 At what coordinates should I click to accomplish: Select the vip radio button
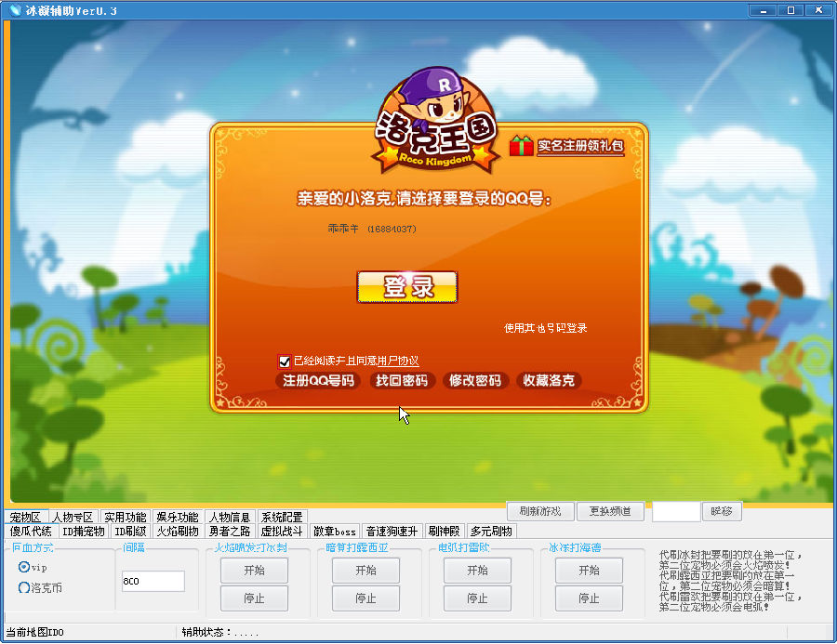[x=24, y=567]
